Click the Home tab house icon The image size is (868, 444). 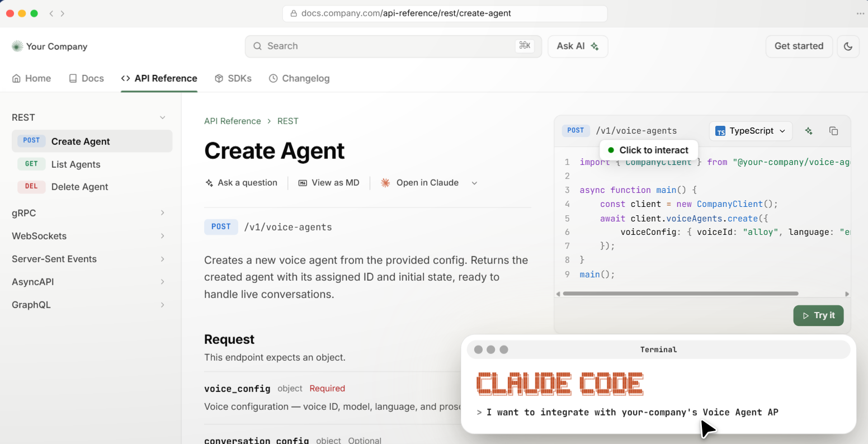[x=16, y=78]
